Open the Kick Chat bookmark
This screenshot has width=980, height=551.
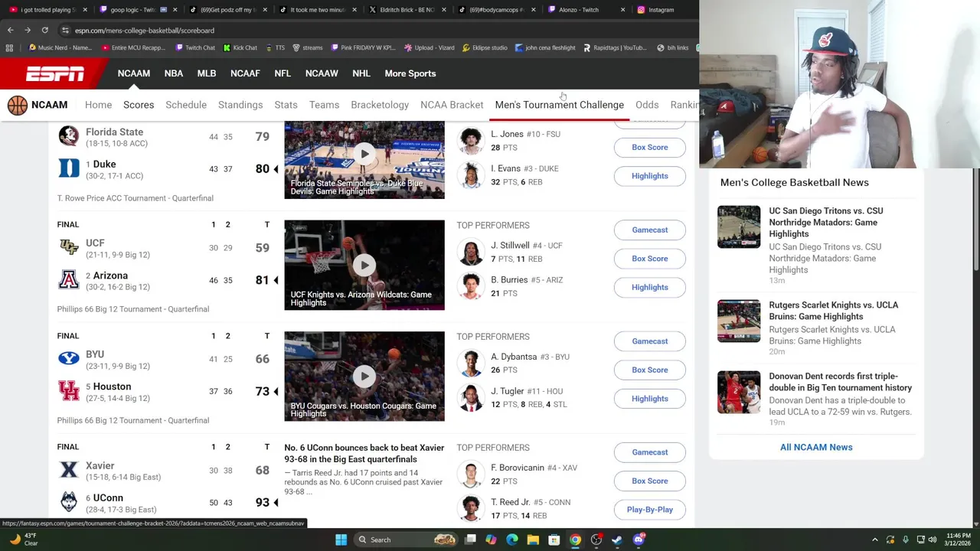pos(240,47)
